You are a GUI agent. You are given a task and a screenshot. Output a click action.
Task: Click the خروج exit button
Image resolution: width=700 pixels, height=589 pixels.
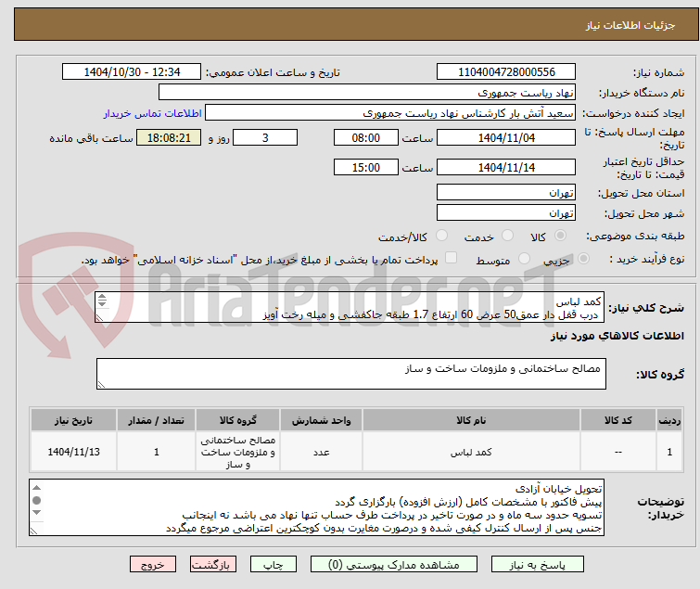153,565
